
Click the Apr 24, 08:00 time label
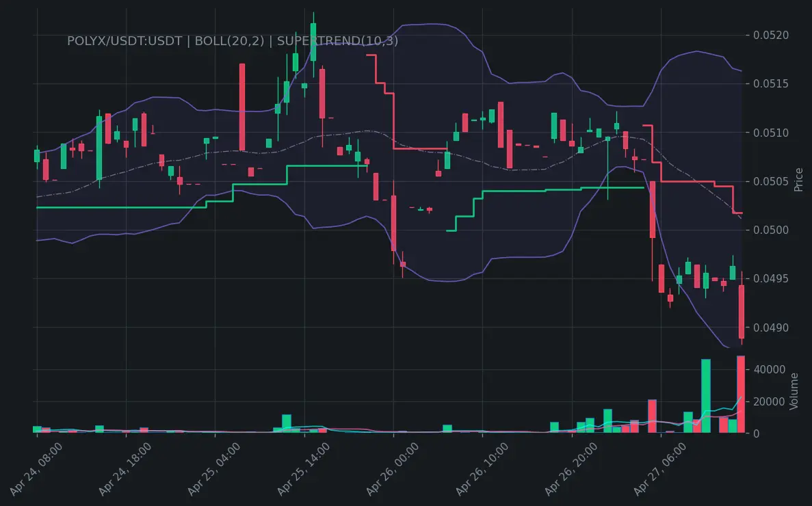point(36,469)
